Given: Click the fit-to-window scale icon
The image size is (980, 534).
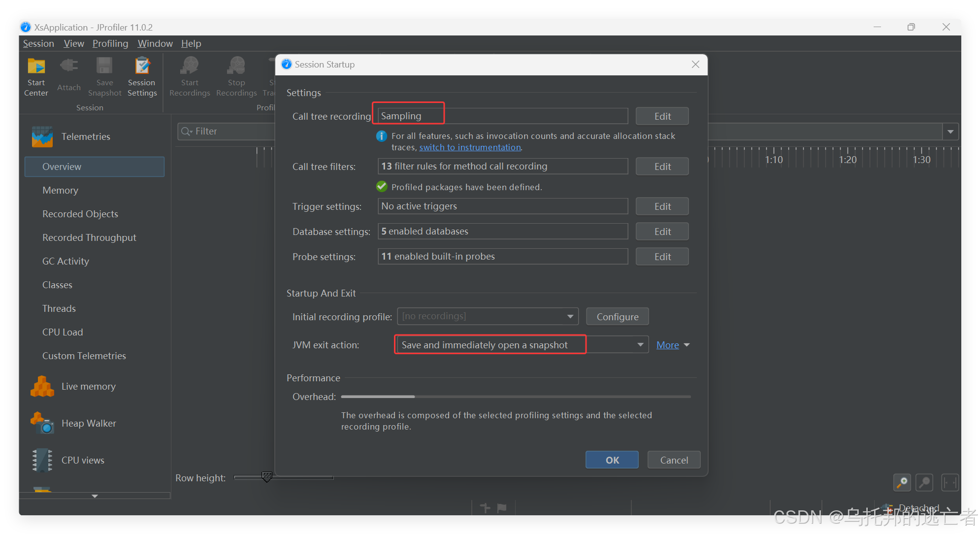Looking at the screenshot, I should pos(949,482).
